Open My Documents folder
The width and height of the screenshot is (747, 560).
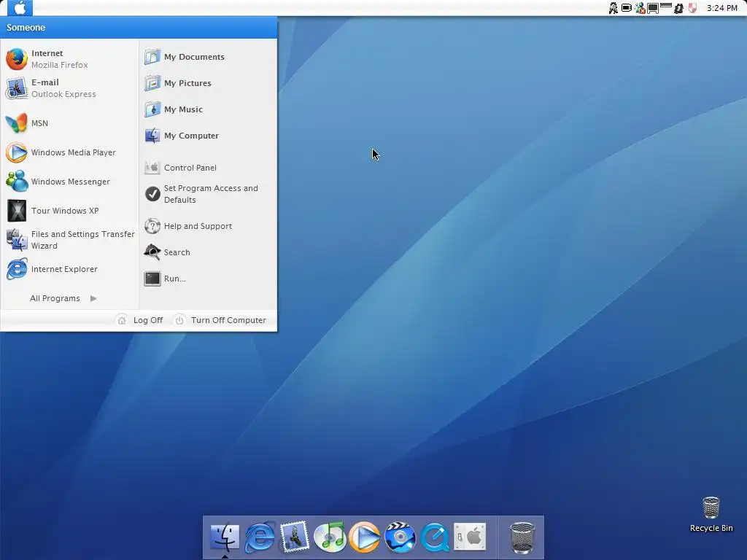[208, 57]
